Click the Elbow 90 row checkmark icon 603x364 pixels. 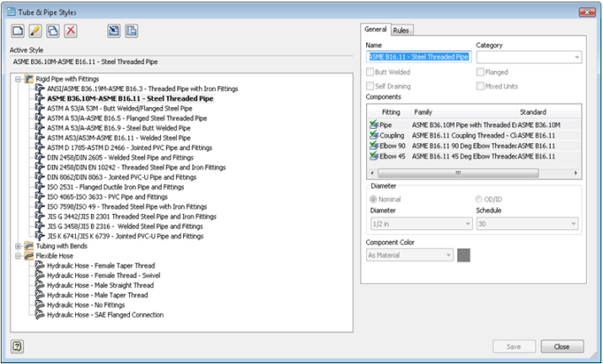click(374, 146)
